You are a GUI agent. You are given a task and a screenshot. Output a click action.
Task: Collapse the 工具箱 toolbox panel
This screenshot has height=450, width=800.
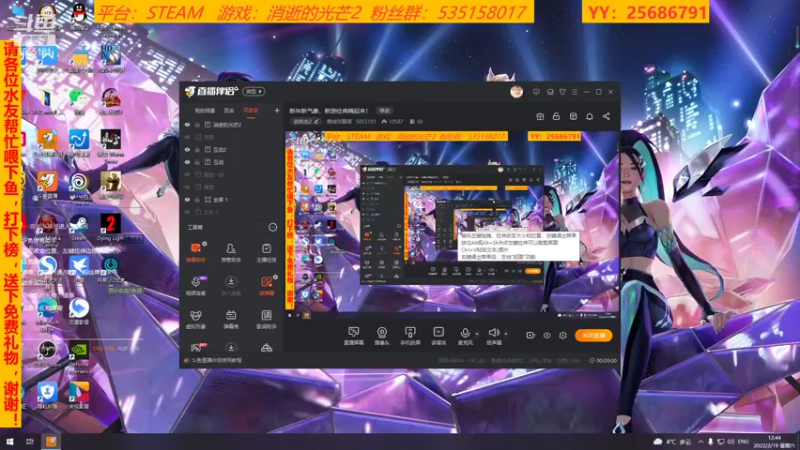coord(273,227)
